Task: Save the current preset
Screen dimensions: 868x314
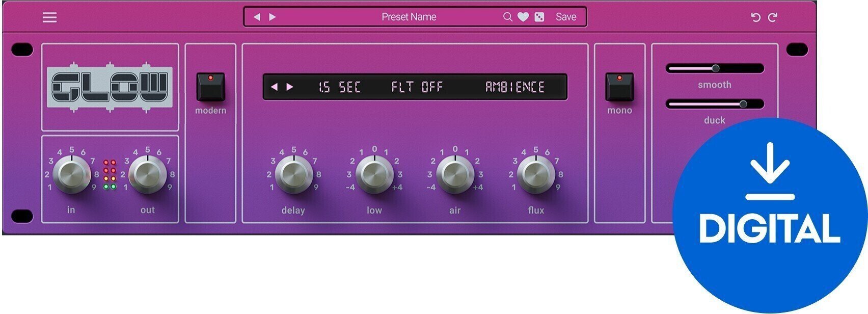Action: (x=565, y=17)
